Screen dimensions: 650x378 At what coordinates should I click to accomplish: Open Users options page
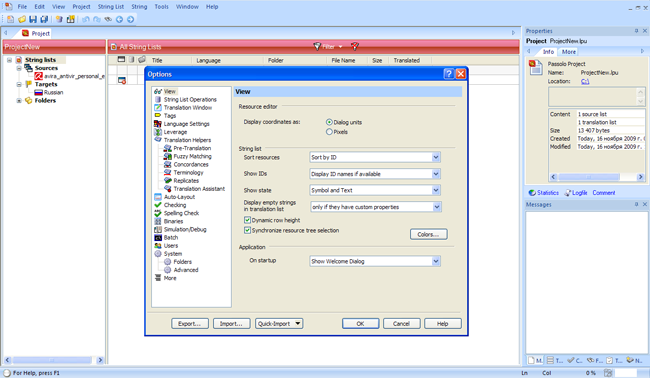[x=170, y=246]
